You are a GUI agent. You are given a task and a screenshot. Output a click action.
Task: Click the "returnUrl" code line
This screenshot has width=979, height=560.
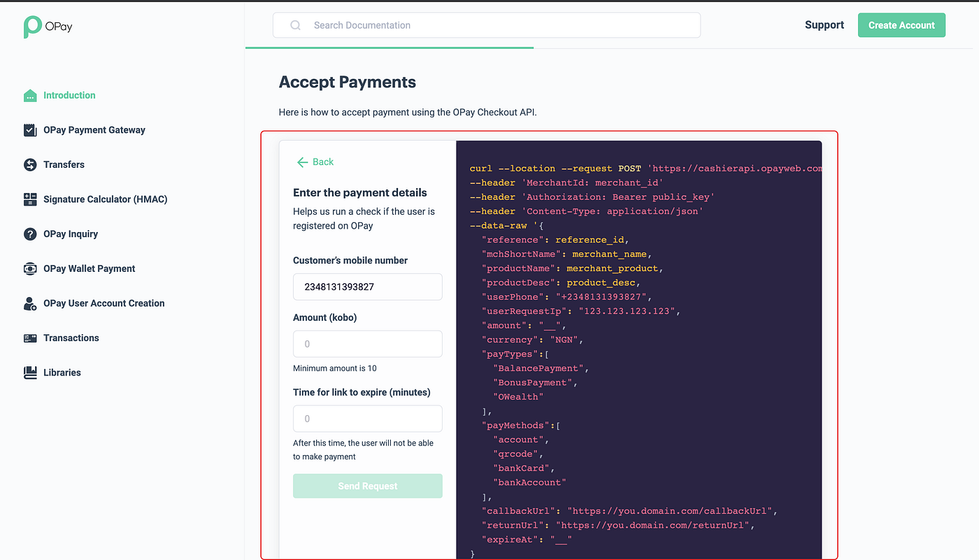point(618,525)
